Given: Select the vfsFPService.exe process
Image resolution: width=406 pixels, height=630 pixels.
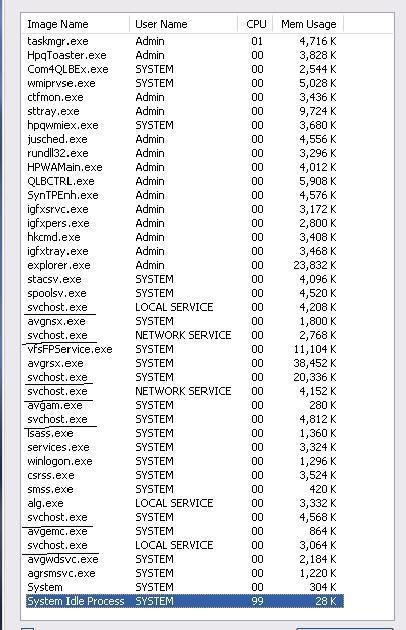Looking at the screenshot, I should 185,350.
